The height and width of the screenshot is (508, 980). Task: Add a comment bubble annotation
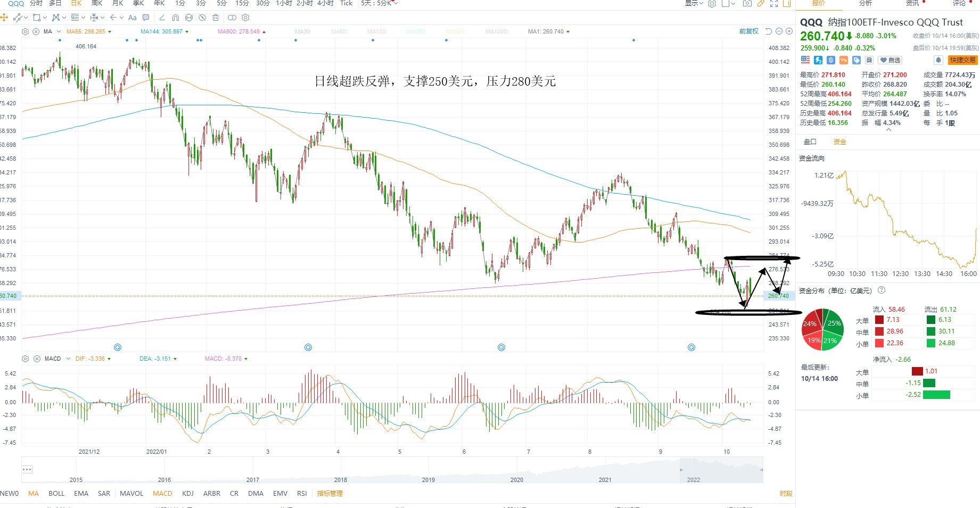click(146, 18)
